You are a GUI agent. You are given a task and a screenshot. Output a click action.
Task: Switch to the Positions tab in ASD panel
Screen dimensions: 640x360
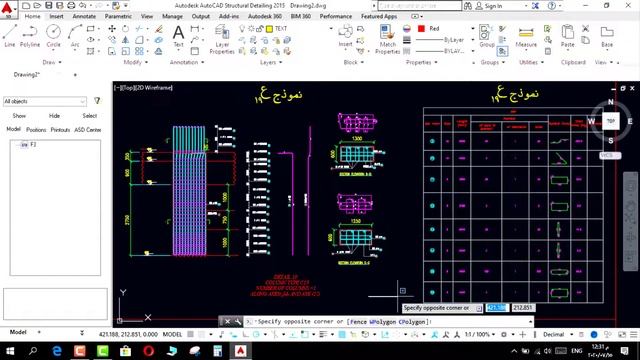click(x=36, y=129)
